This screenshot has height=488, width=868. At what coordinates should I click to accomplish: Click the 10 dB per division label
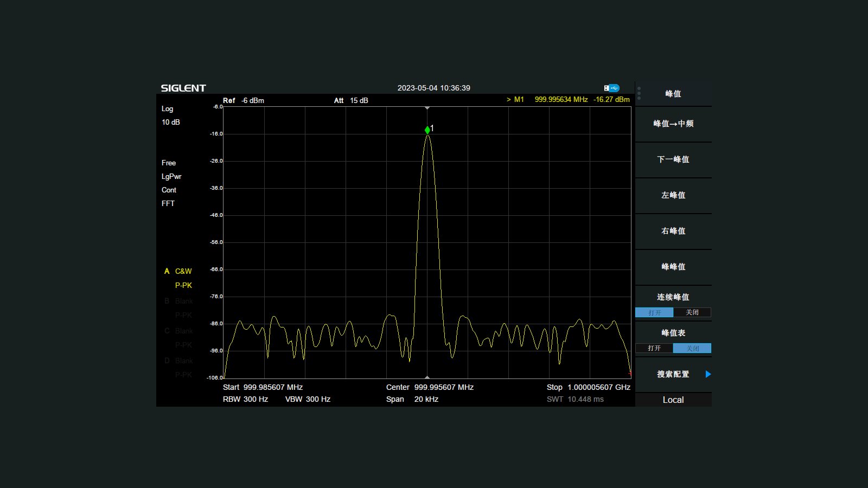click(170, 122)
